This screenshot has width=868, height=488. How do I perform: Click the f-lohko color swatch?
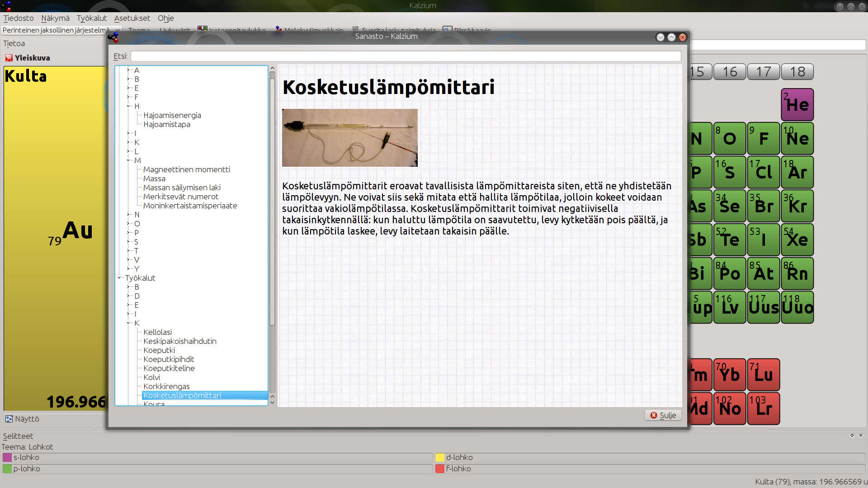[440, 469]
